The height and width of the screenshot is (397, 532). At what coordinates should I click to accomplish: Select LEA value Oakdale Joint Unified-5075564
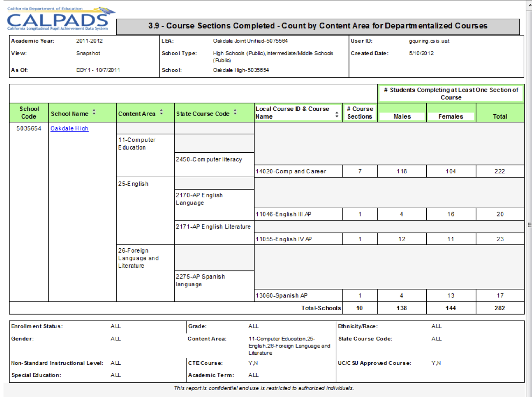coord(251,41)
